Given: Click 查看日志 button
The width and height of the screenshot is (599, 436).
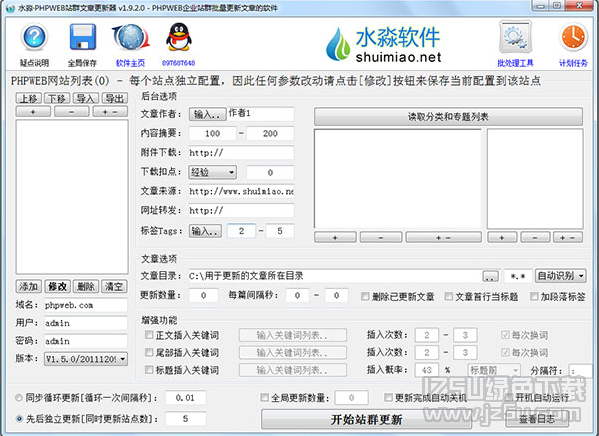Looking at the screenshot, I should tap(537, 419).
